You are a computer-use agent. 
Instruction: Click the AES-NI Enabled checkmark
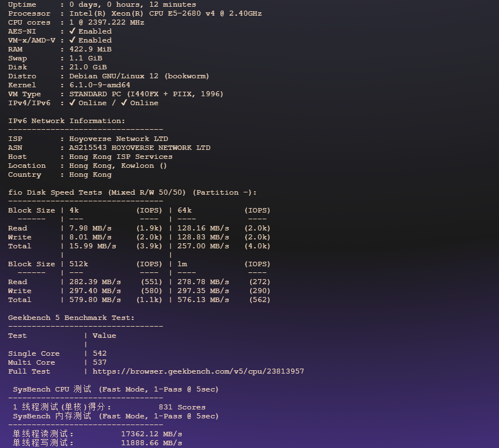(x=72, y=31)
